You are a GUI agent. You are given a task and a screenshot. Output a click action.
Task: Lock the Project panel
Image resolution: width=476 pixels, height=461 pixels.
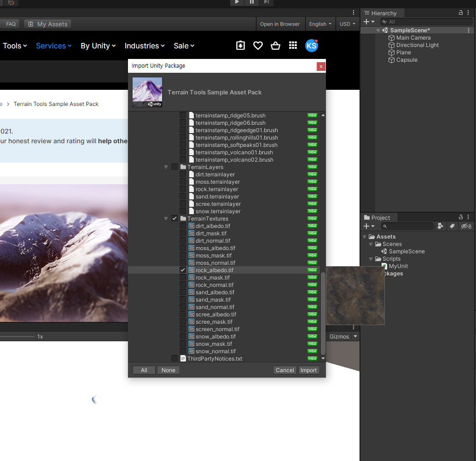tap(460, 217)
